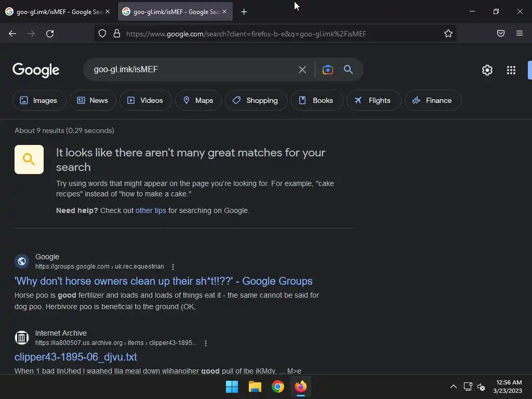Filter results by Images
The height and width of the screenshot is (399, 532).
[x=39, y=100]
